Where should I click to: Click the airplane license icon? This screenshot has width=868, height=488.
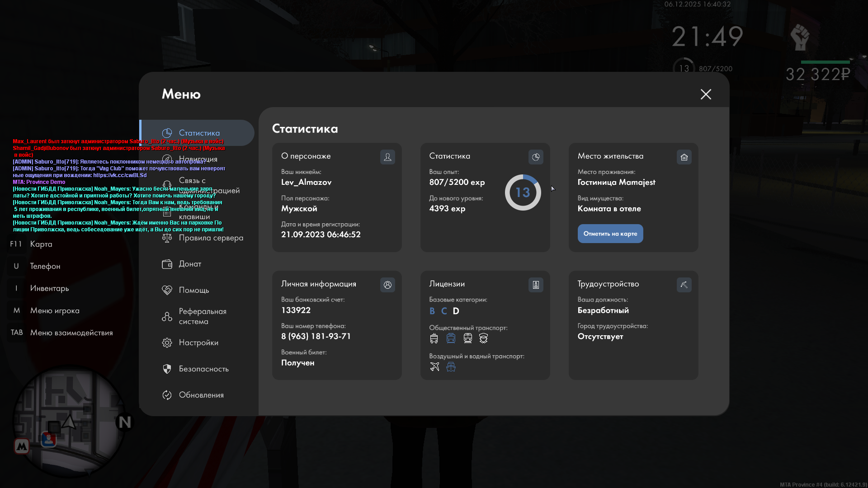pyautogui.click(x=434, y=366)
